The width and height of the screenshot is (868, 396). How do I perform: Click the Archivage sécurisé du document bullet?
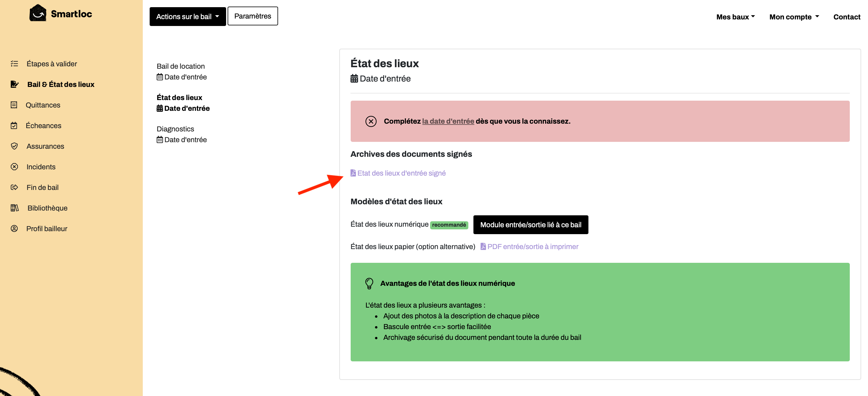click(x=482, y=337)
